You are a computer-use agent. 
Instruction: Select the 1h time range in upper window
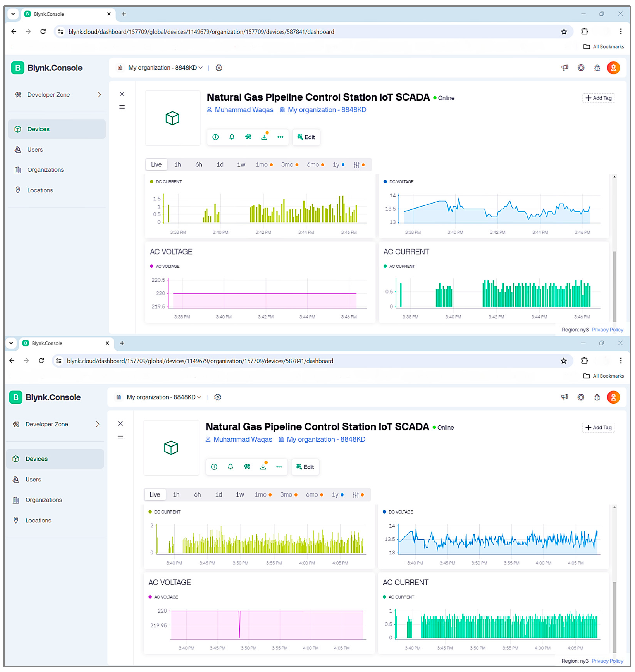click(177, 165)
